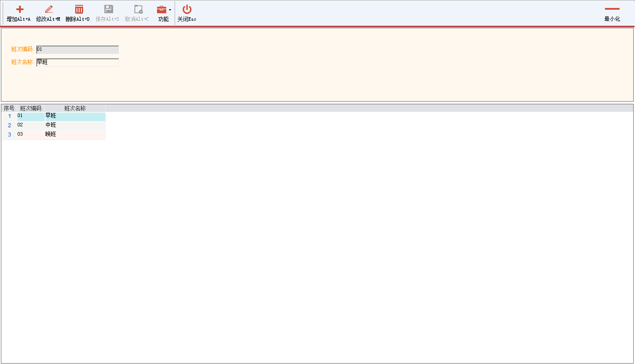
Task: Expand the 功能 dropdown arrow
Action: click(x=170, y=10)
